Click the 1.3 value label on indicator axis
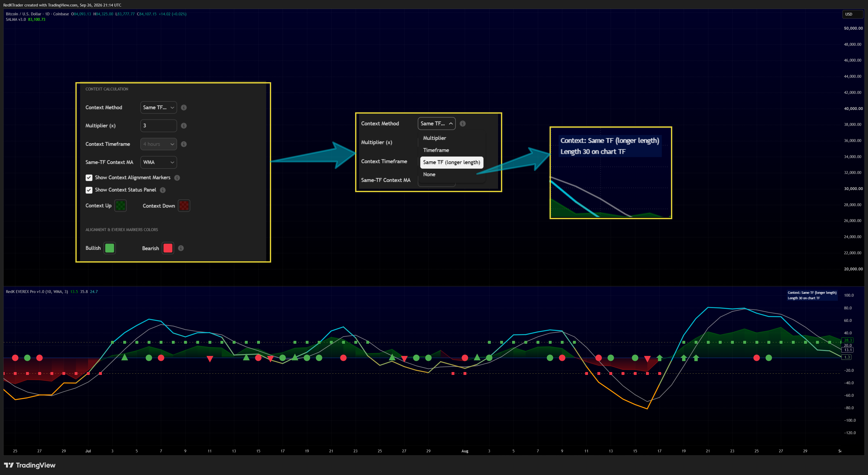The image size is (868, 475). tap(847, 357)
